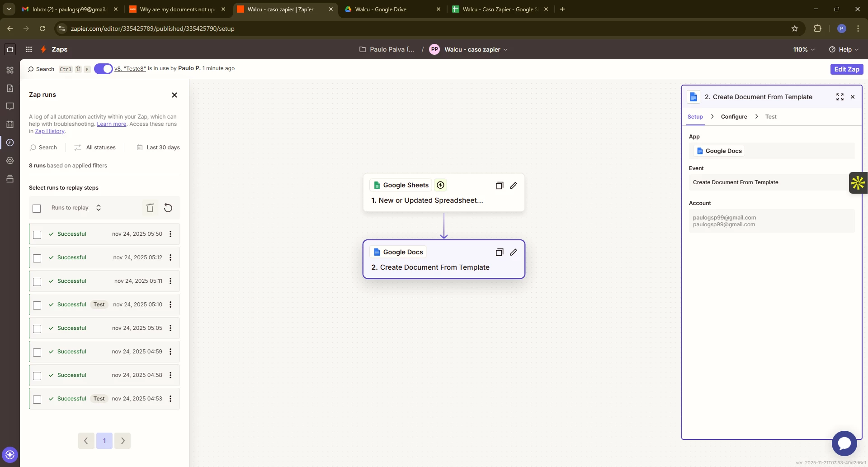Image resolution: width=868 pixels, height=467 pixels.
Task: Open the dashboard icon in left sidebar
Action: (10, 70)
